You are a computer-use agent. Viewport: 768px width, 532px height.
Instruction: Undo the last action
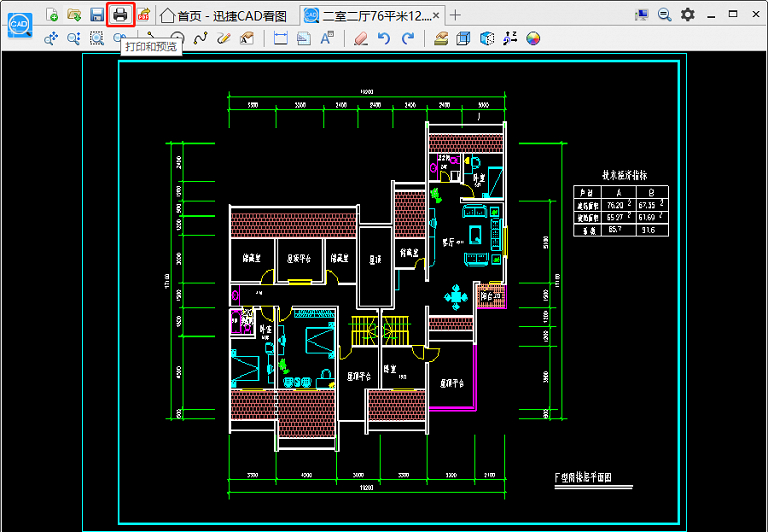pos(384,38)
